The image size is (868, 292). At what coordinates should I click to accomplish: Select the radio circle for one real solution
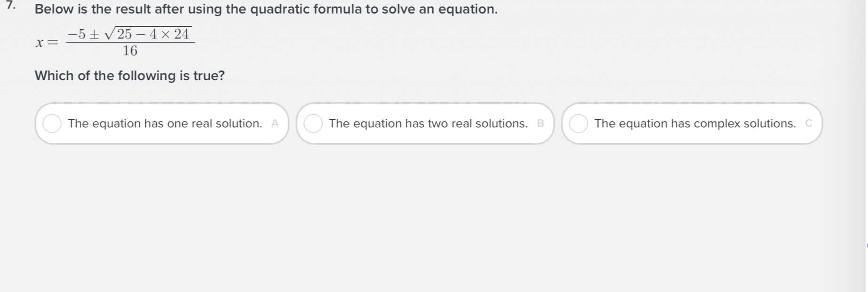click(52, 123)
